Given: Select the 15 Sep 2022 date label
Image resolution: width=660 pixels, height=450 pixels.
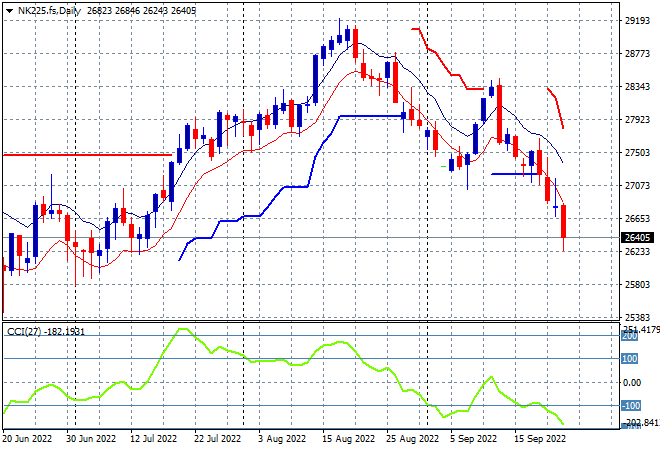Looking at the screenshot, I should coord(540,439).
